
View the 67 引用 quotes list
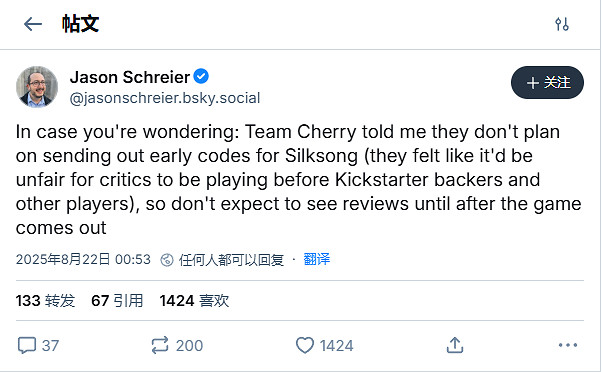pos(117,301)
